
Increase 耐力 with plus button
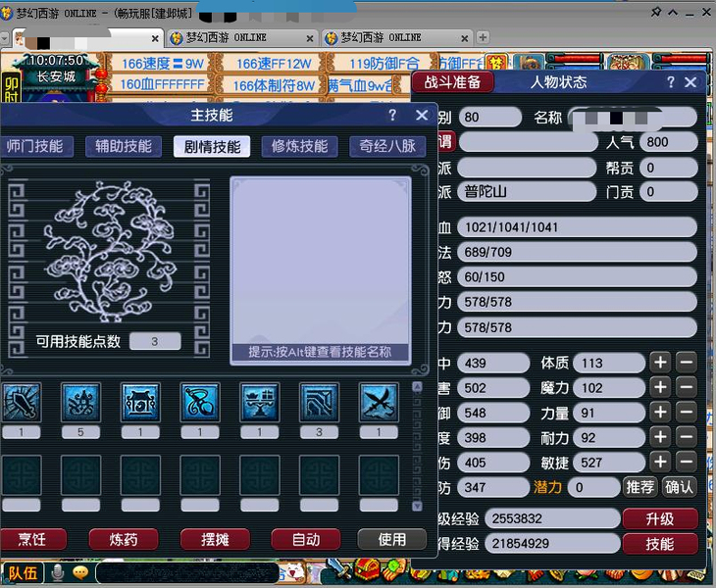pos(660,437)
